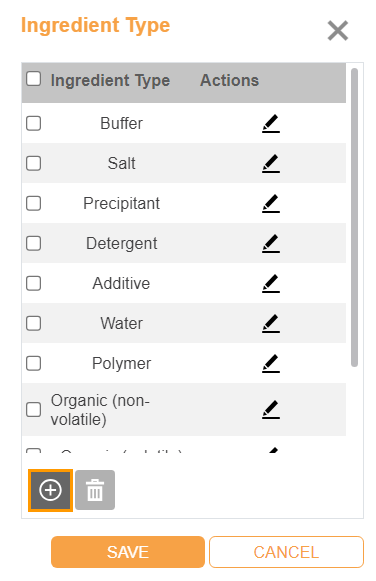This screenshot has height=581, width=376.
Task: Select all ingredient types checkbox
Action: click(x=33, y=79)
